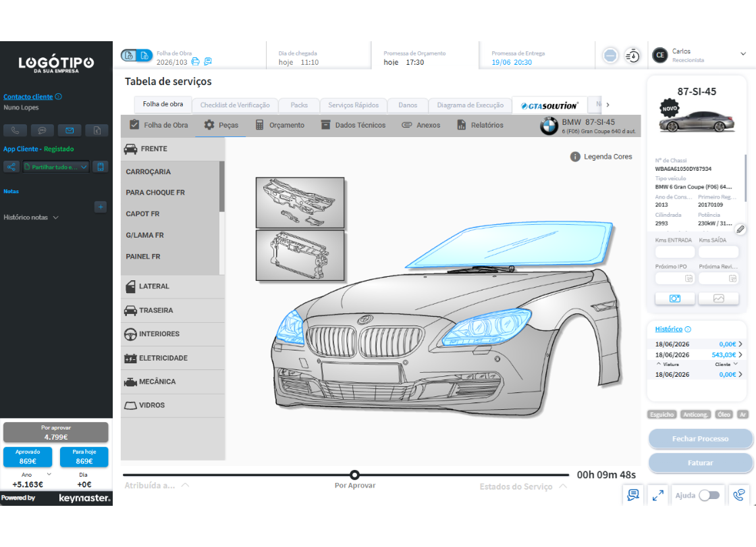Click the Por Aprovar progress slider marker
Viewport: 756px width, 547px height.
click(354, 475)
